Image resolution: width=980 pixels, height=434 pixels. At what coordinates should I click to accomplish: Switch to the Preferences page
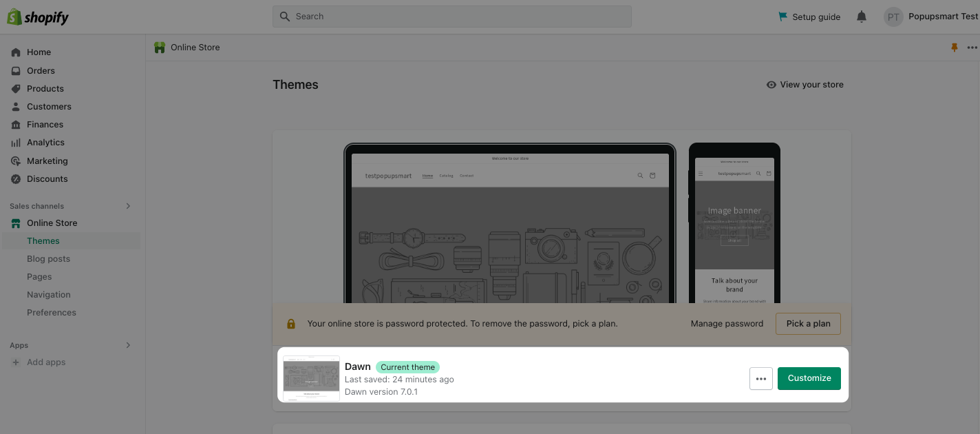(52, 312)
